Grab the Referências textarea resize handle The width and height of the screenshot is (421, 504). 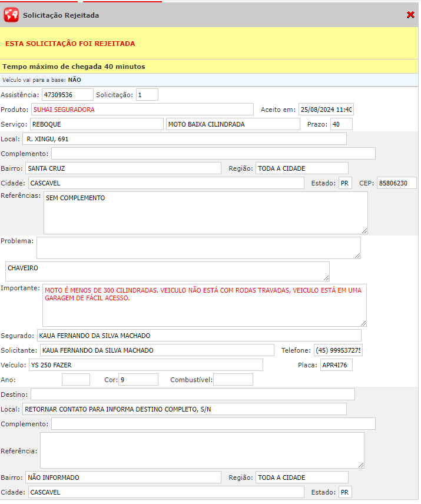[x=364, y=231]
